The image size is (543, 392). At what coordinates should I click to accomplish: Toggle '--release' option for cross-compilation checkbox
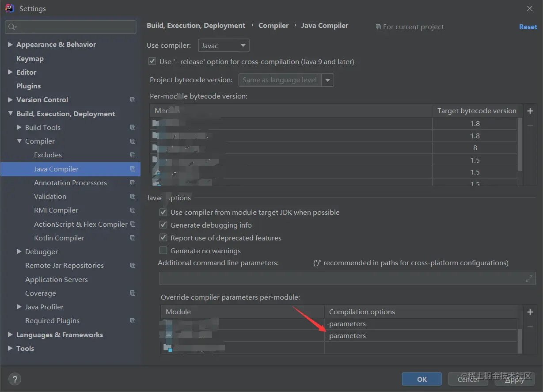(x=152, y=61)
